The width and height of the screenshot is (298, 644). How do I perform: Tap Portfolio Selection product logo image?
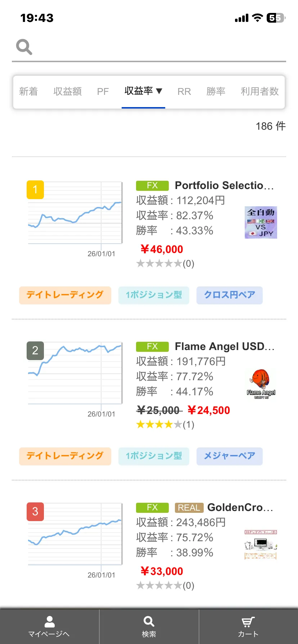(x=261, y=222)
